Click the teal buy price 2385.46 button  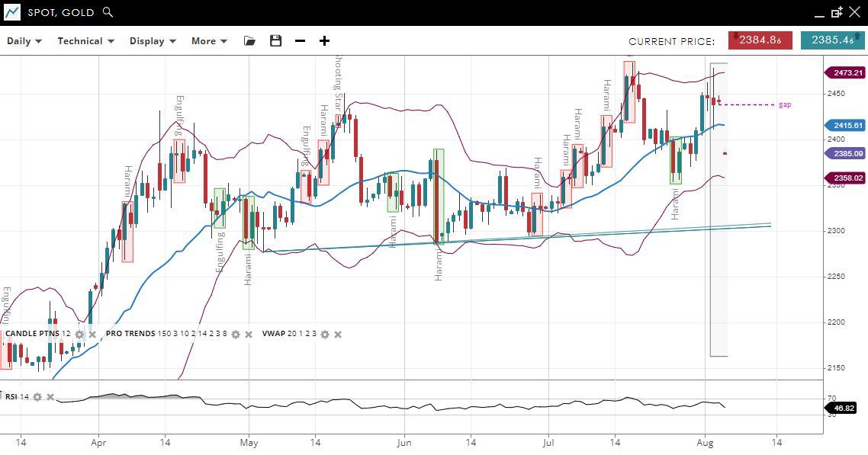[x=832, y=40]
